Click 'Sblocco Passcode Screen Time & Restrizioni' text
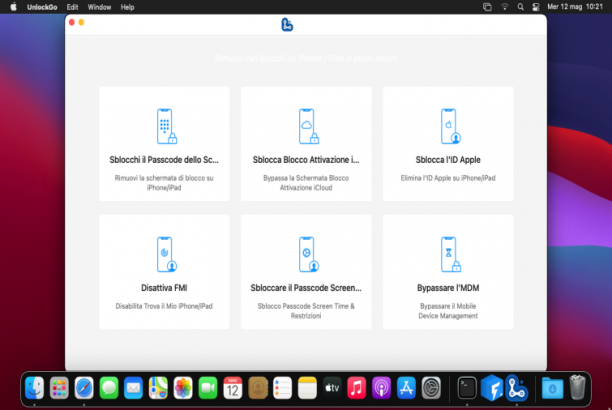This screenshot has height=410, width=612. (x=306, y=311)
